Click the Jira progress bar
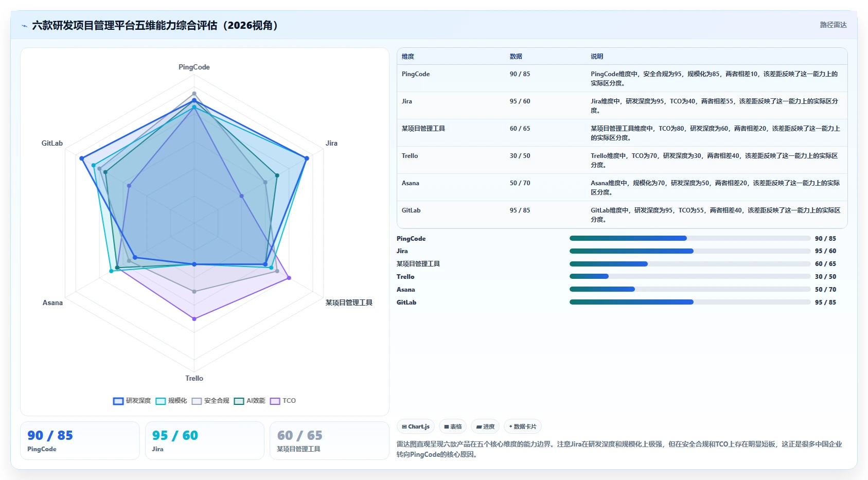Viewport: 868px width, 480px height. pyautogui.click(x=690, y=251)
